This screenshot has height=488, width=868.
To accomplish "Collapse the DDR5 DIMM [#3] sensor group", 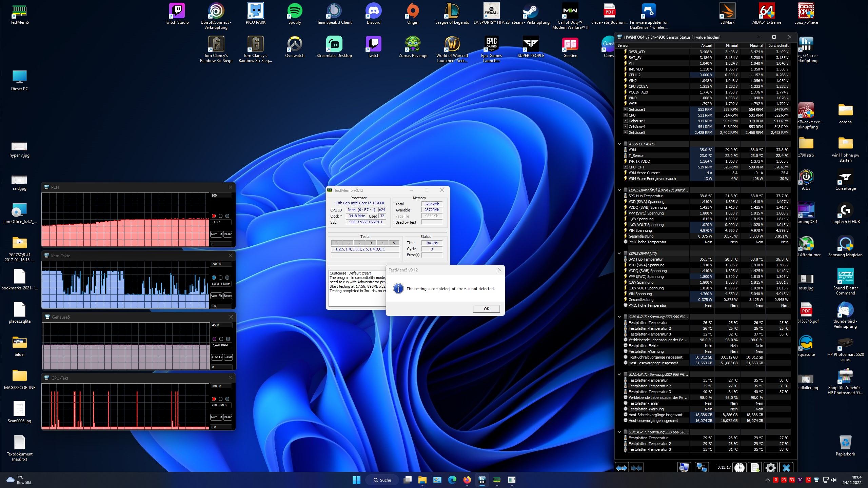I will tap(619, 253).
